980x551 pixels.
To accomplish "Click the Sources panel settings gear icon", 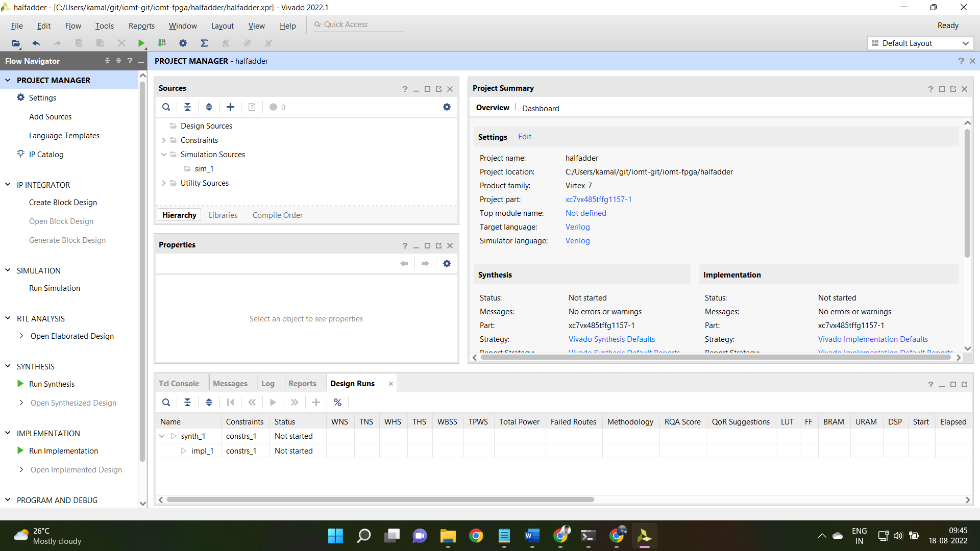I will [x=446, y=107].
